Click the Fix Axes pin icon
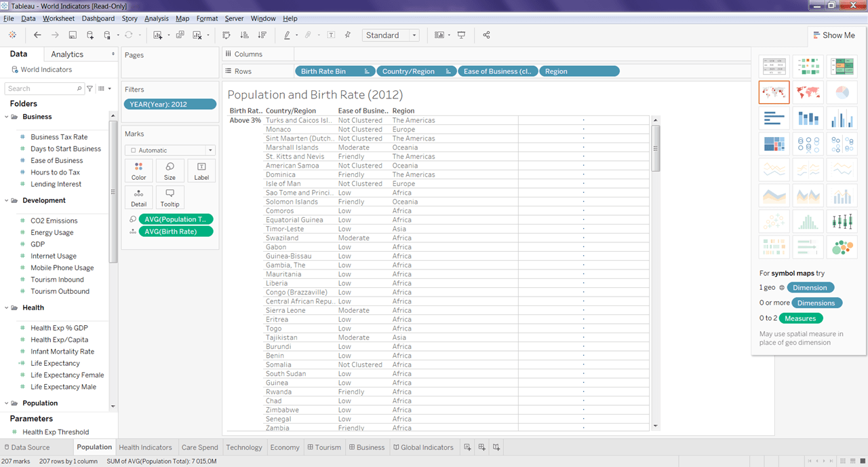Viewport: 868px width, 467px height. point(348,35)
